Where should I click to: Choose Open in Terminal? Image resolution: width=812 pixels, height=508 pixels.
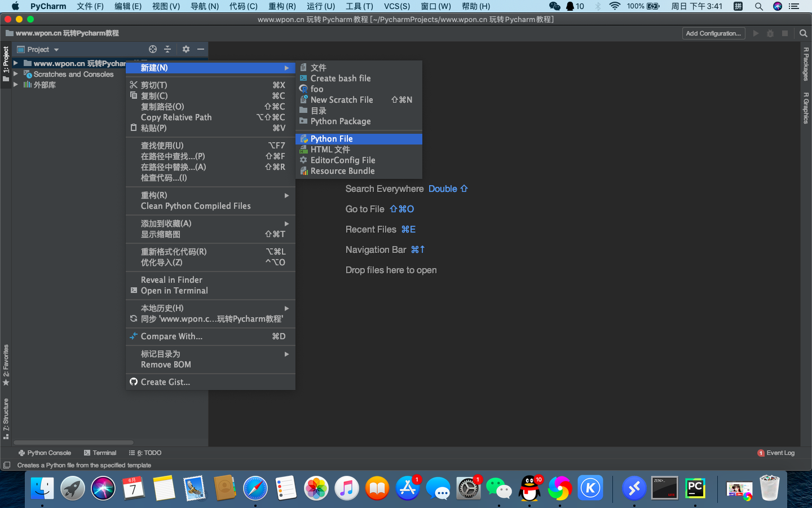(210, 291)
